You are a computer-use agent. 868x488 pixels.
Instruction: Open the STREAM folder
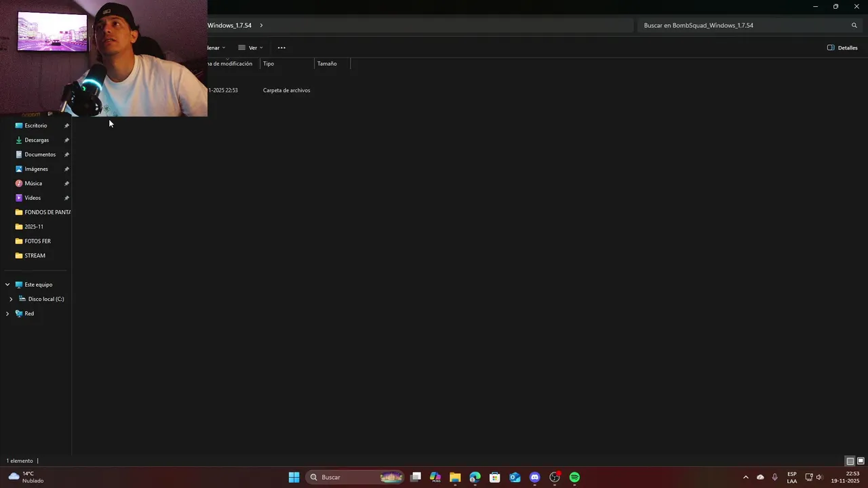pyautogui.click(x=35, y=256)
